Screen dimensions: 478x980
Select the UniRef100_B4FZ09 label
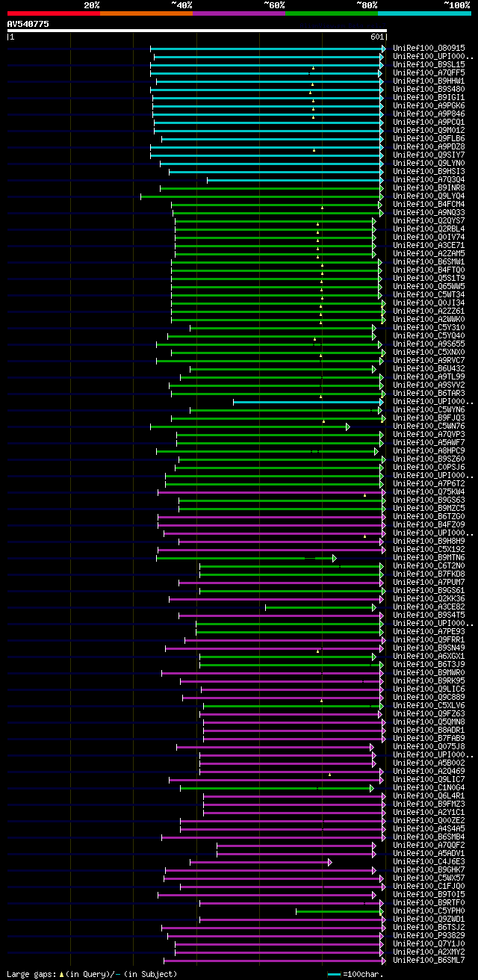click(429, 524)
